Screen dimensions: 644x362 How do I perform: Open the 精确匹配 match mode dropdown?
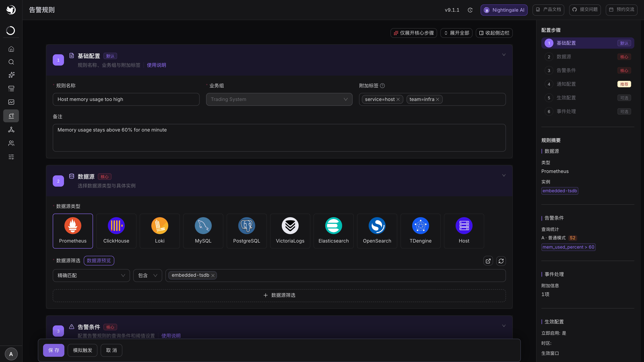point(91,275)
